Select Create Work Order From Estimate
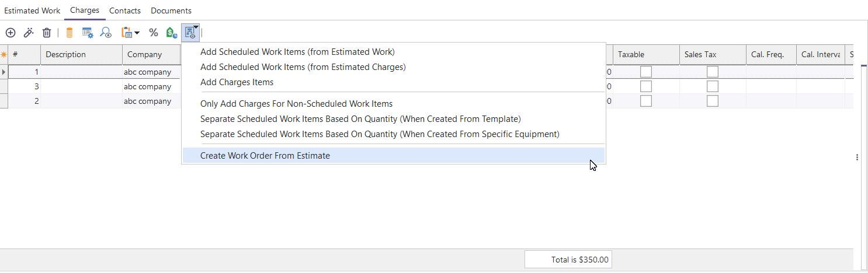The height and width of the screenshot is (273, 868). (265, 156)
